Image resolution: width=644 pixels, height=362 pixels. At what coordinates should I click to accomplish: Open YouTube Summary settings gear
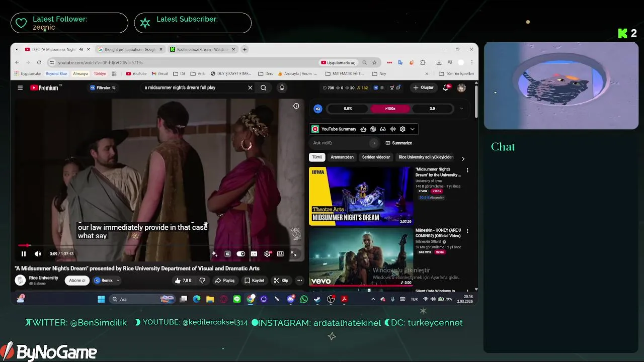coord(403,129)
